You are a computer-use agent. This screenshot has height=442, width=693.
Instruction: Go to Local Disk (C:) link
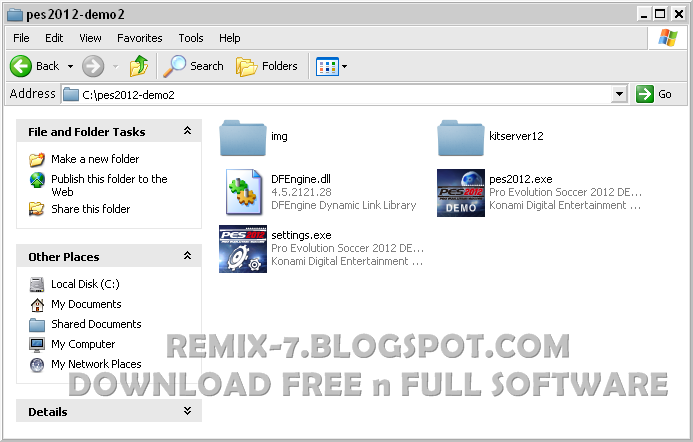click(x=85, y=284)
